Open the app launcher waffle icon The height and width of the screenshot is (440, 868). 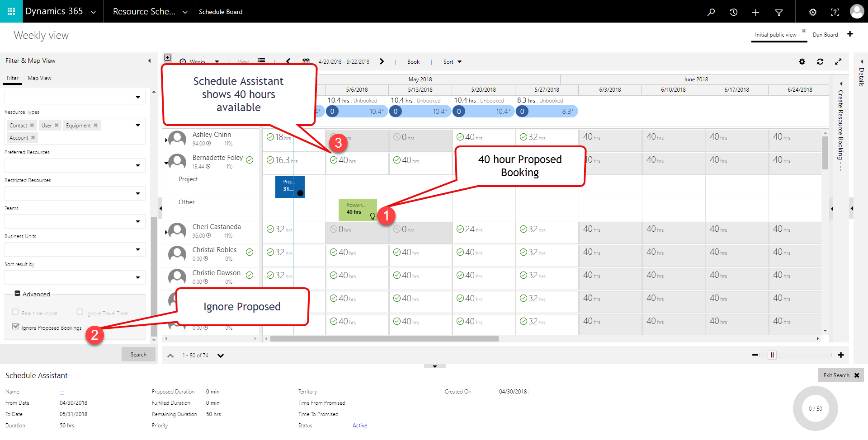tap(11, 11)
